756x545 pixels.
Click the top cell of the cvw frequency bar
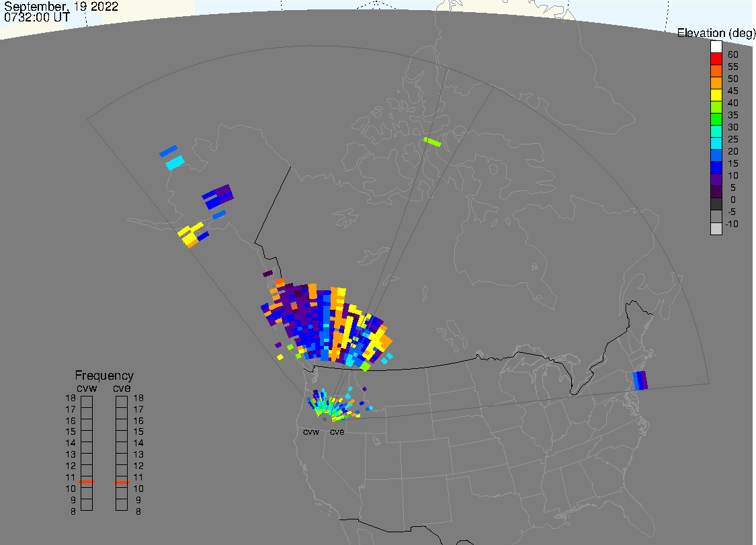(x=87, y=402)
